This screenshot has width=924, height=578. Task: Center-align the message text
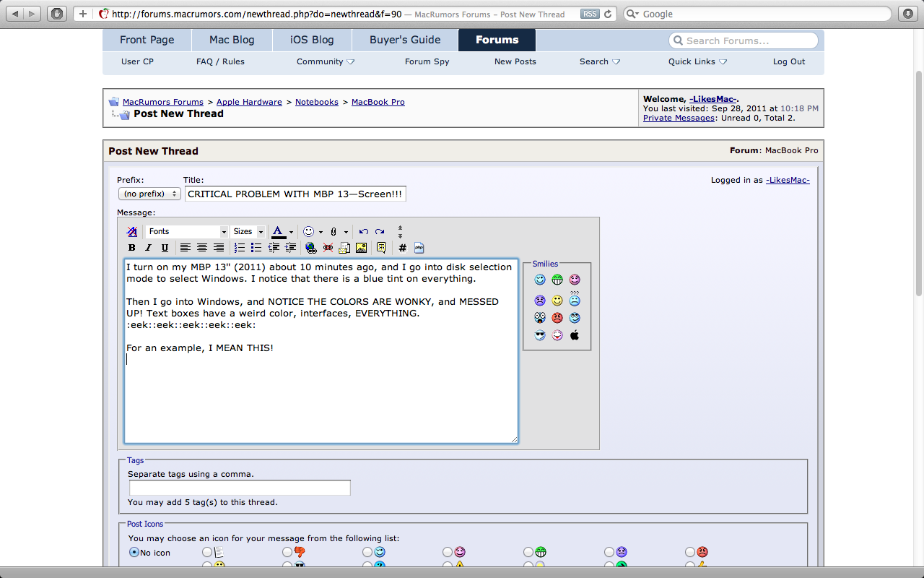pos(202,248)
